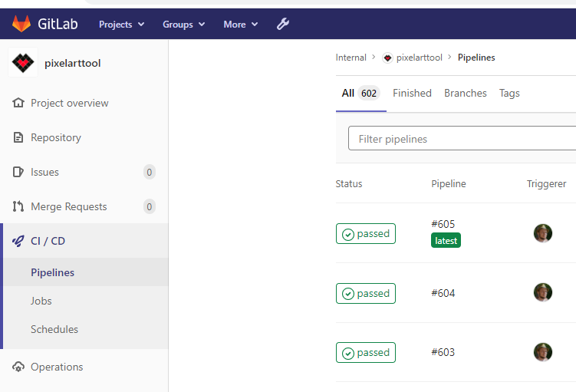576x392 pixels.
Task: Click the Operations cloud gear icon
Action: coord(18,367)
